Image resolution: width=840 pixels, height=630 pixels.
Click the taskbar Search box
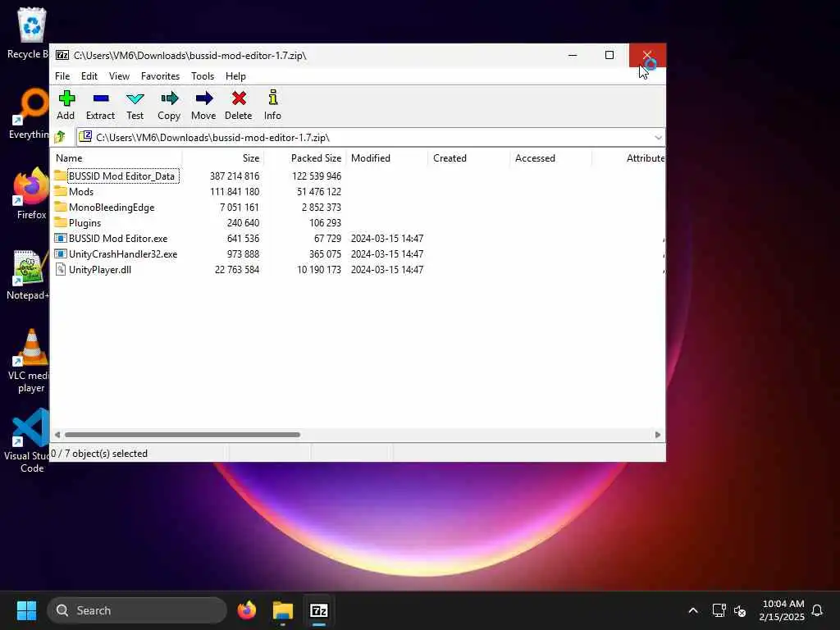click(x=137, y=610)
